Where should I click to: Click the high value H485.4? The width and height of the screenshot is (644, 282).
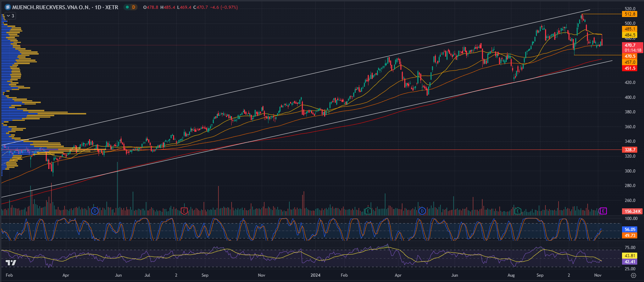point(168,7)
